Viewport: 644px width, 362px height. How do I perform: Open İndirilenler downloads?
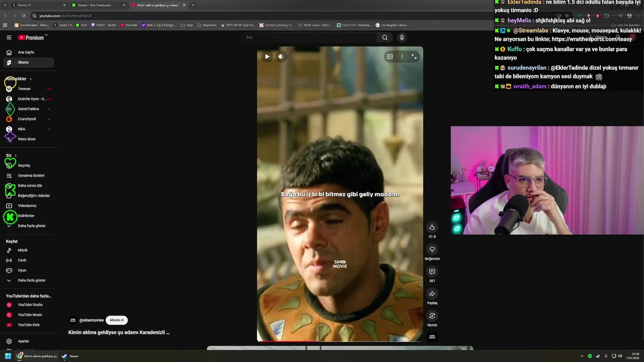coord(28,216)
